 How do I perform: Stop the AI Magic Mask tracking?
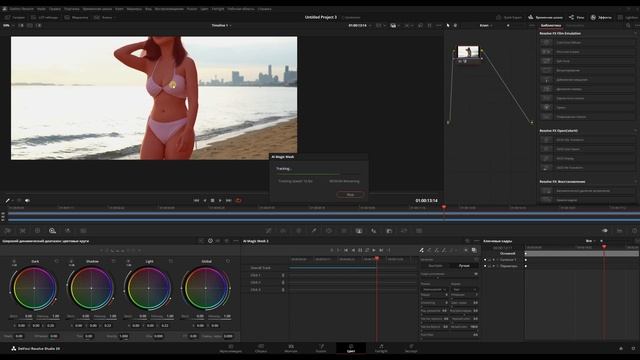point(350,195)
